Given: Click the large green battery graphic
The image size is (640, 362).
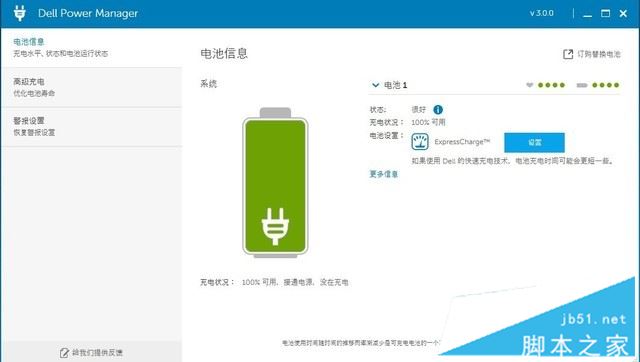Looking at the screenshot, I should (275, 182).
